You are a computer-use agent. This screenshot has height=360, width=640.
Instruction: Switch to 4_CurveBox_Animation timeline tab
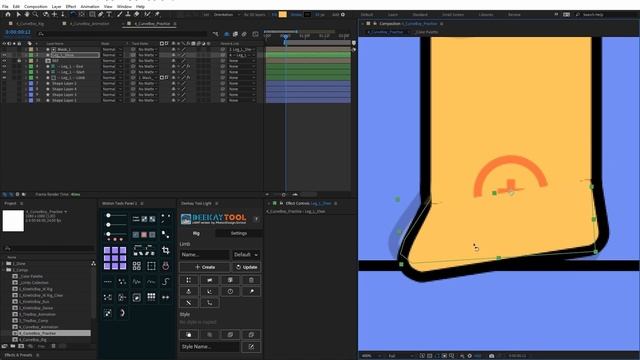(89, 24)
